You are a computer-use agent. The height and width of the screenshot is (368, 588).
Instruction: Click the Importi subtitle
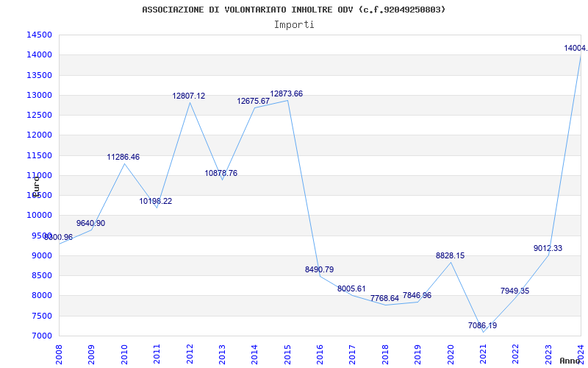pos(294,25)
